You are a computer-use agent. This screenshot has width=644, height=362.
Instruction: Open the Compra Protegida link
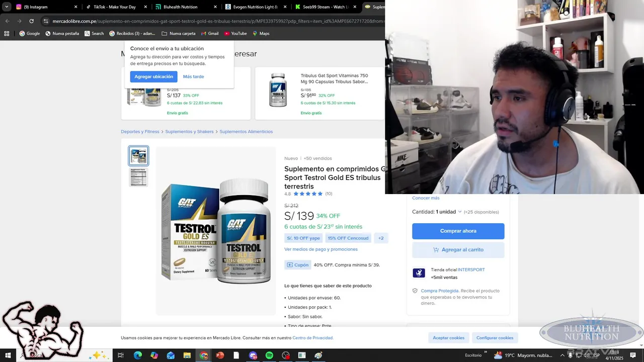(x=440, y=291)
